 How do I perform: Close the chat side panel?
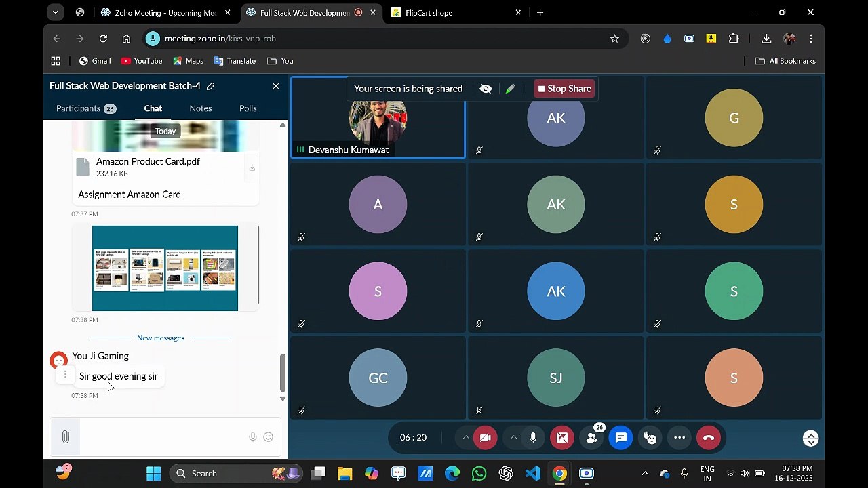point(275,86)
